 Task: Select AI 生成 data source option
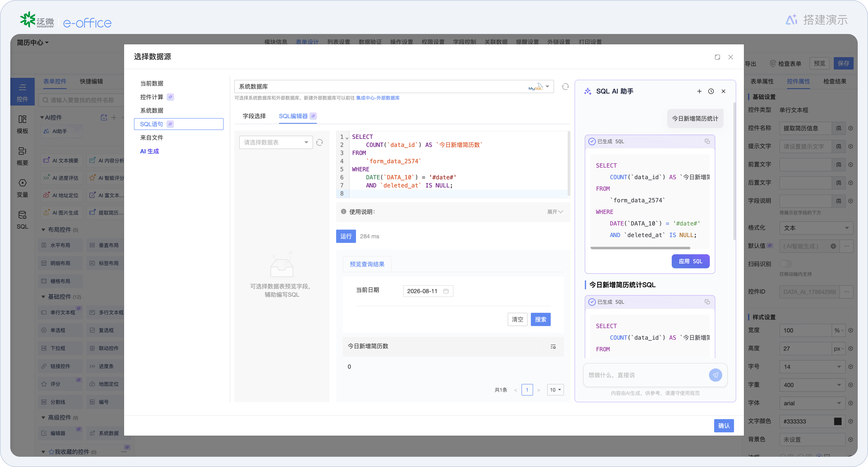click(x=149, y=151)
